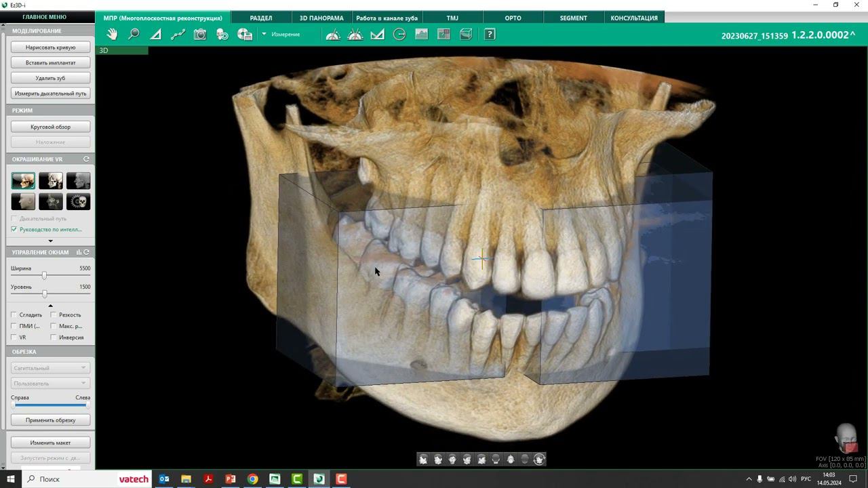This screenshot has height=488, width=868.
Task: Open the КОНСУЛЬТАЦИЯ tab
Action: [x=634, y=18]
